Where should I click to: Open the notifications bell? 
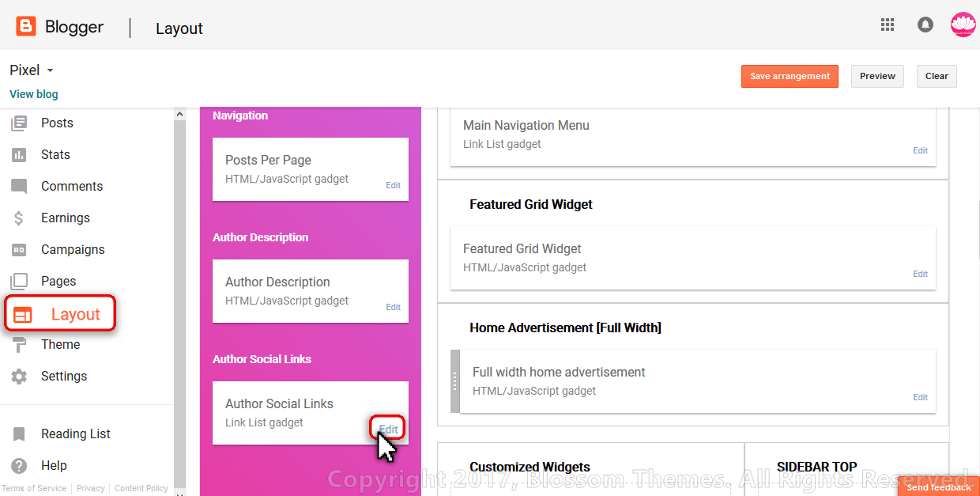(x=925, y=25)
